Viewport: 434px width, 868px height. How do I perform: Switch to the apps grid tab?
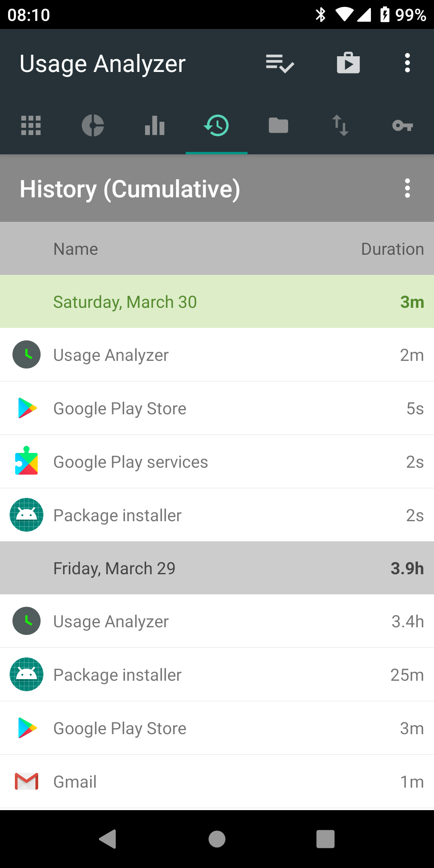(31, 126)
